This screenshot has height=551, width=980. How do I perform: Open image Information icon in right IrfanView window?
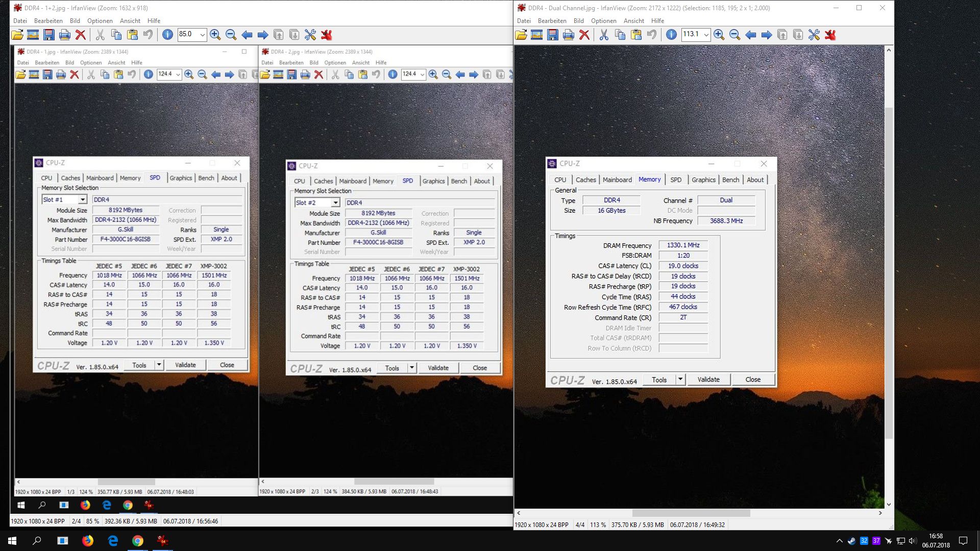click(x=671, y=35)
